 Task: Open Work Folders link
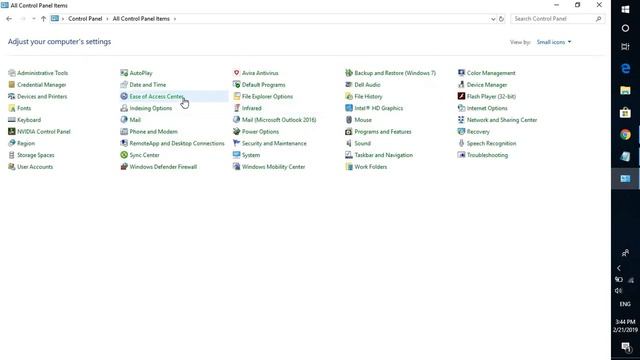(370, 167)
